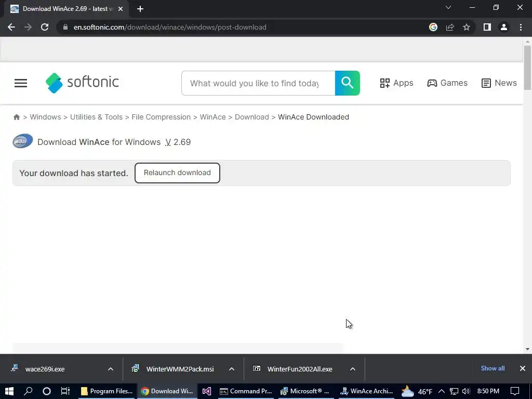Open the News section
Image resolution: width=532 pixels, height=399 pixels.
click(x=499, y=83)
